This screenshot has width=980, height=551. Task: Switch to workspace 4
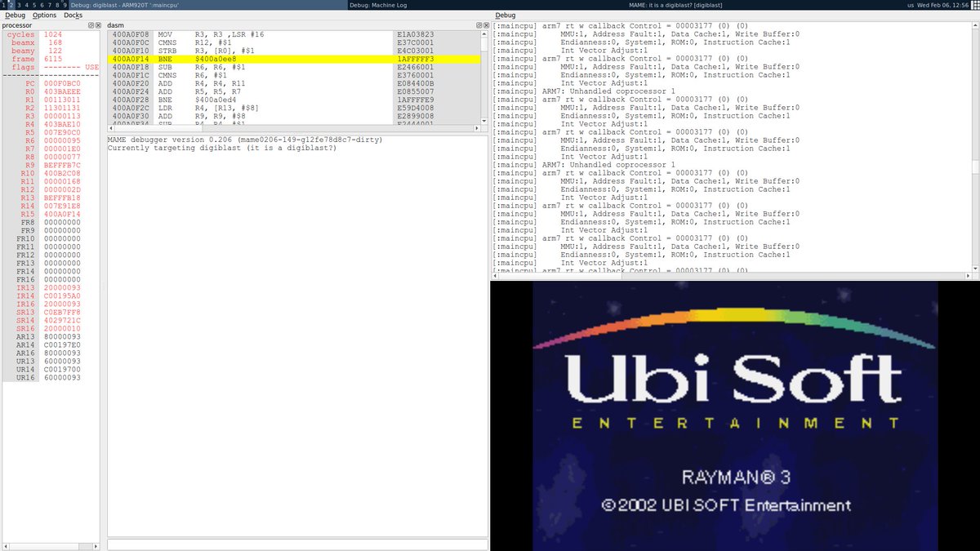[x=27, y=5]
